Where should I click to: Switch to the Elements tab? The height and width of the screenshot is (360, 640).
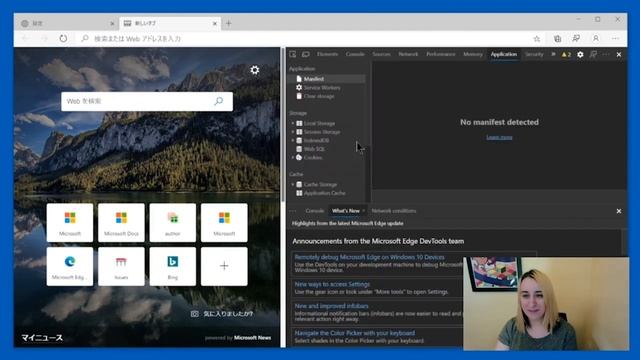pyautogui.click(x=327, y=54)
